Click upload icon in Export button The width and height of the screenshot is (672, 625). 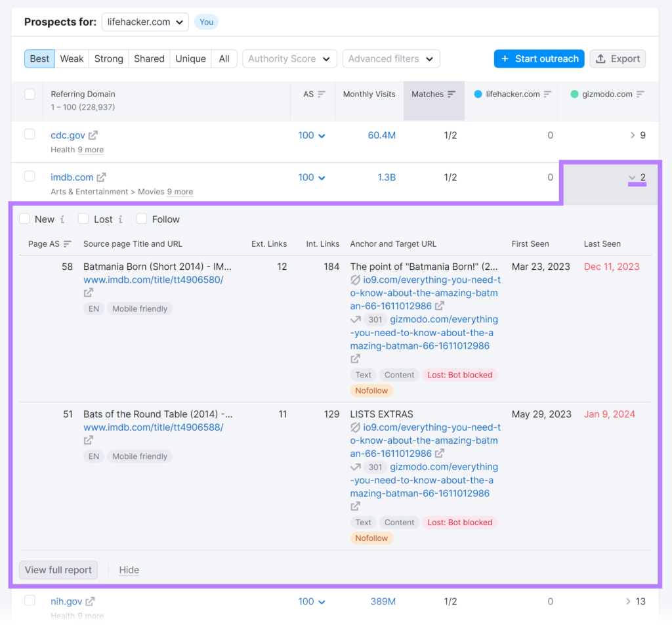(601, 58)
